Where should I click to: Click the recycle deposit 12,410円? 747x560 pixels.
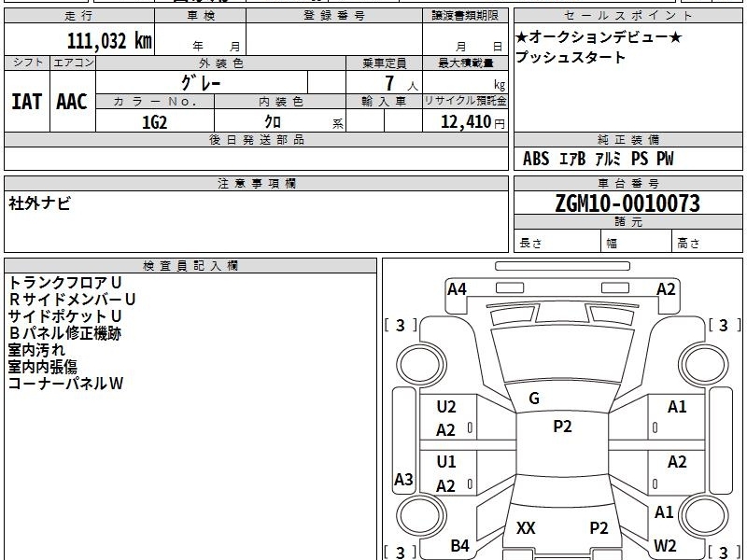tap(472, 122)
